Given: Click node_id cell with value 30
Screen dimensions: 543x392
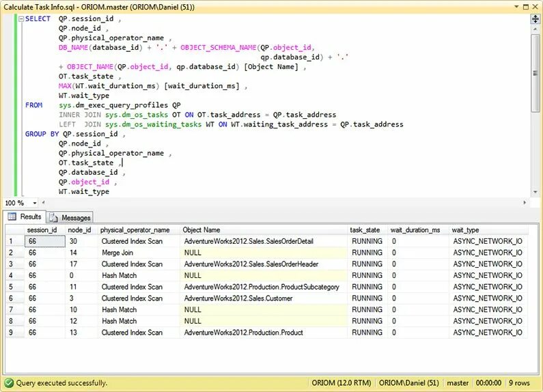Looking at the screenshot, I should coord(81,241).
